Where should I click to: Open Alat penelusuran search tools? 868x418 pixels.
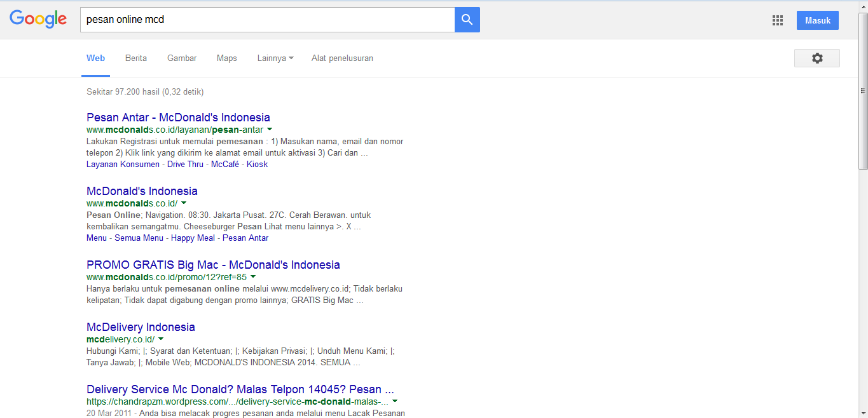342,58
